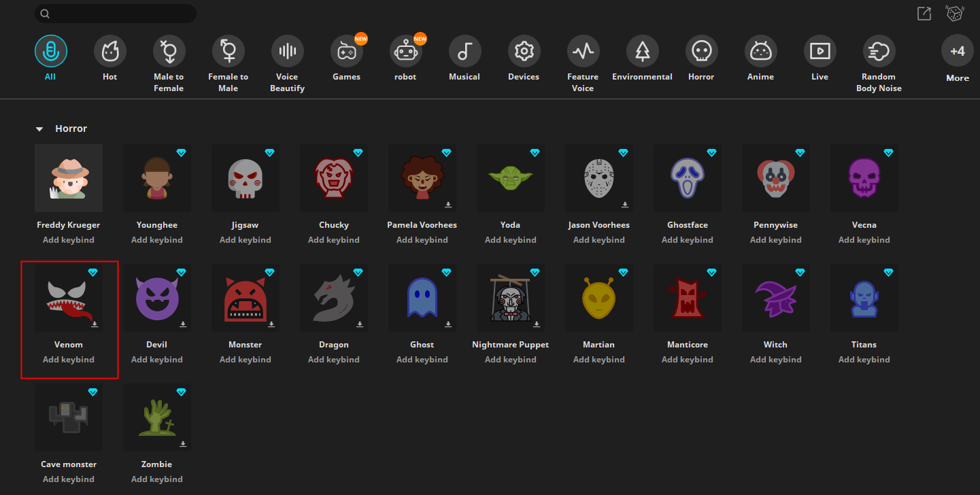This screenshot has width=980, height=495.
Task: Add keybind for Cave monster
Action: pos(69,479)
